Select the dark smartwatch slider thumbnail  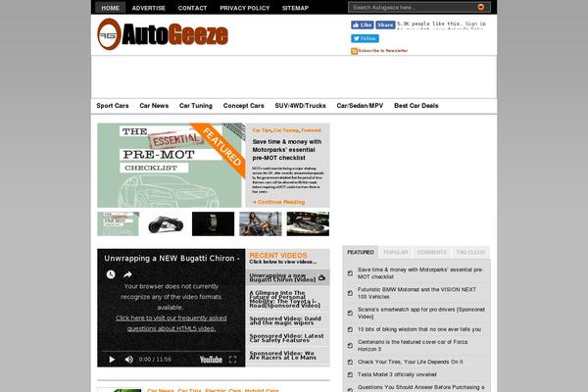pos(213,224)
